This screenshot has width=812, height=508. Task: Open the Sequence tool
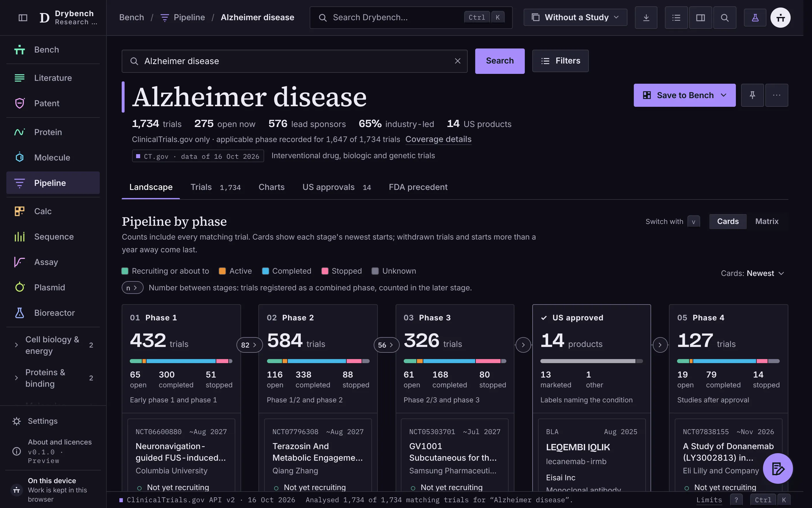coord(53,237)
